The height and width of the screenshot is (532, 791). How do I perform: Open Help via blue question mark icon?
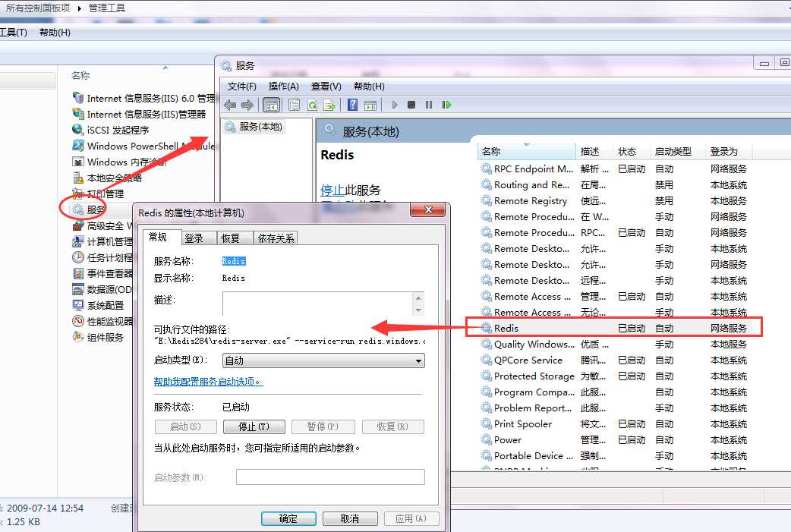(x=353, y=105)
